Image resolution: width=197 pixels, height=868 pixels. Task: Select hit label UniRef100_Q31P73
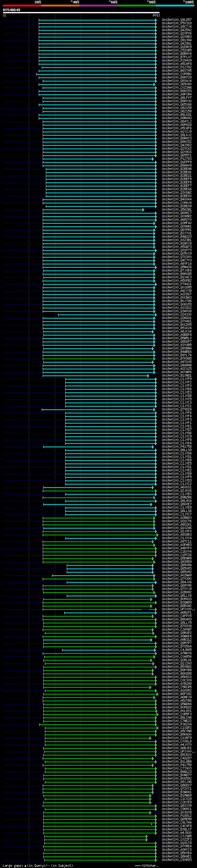click(x=176, y=250)
